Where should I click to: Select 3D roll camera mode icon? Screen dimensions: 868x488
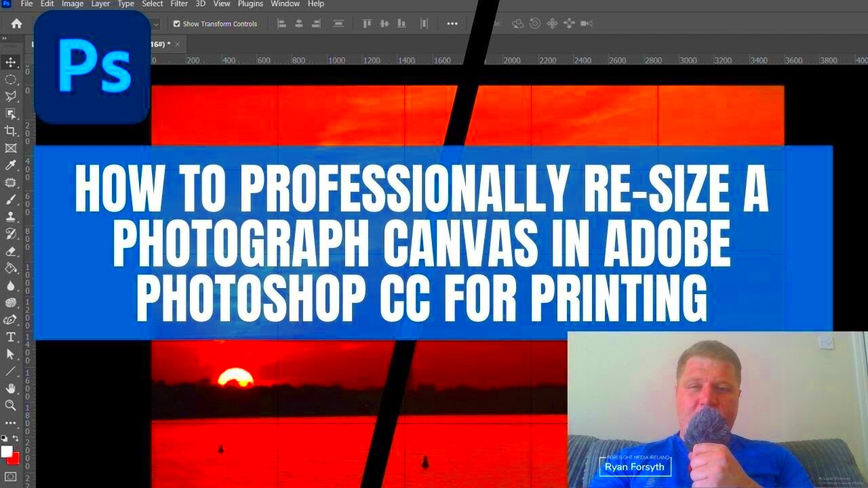[535, 24]
